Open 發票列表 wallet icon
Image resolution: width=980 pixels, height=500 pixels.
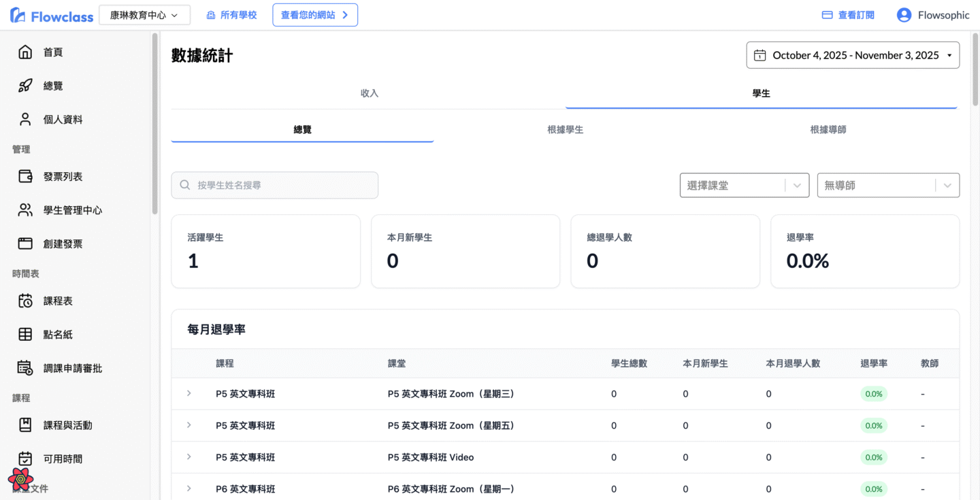(25, 177)
